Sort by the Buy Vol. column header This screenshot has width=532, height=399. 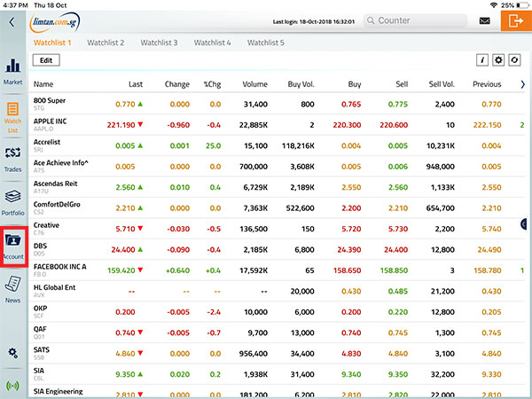(301, 84)
